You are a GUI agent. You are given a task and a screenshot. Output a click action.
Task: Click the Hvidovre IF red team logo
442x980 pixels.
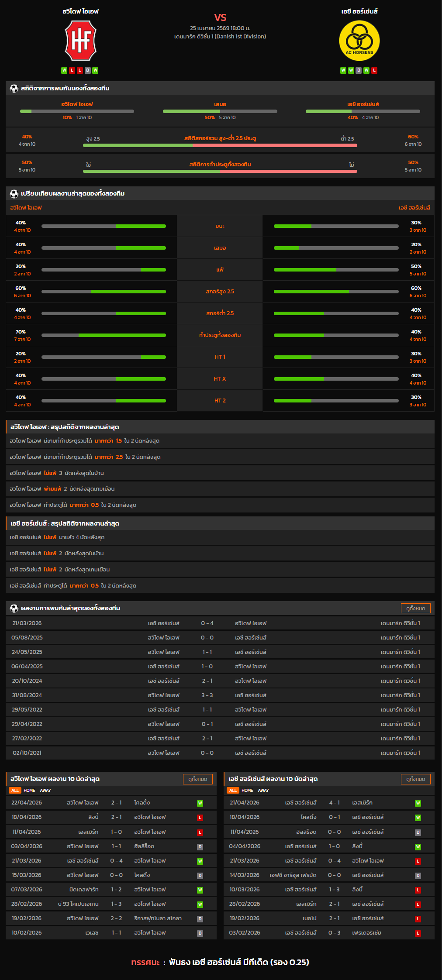[80, 41]
